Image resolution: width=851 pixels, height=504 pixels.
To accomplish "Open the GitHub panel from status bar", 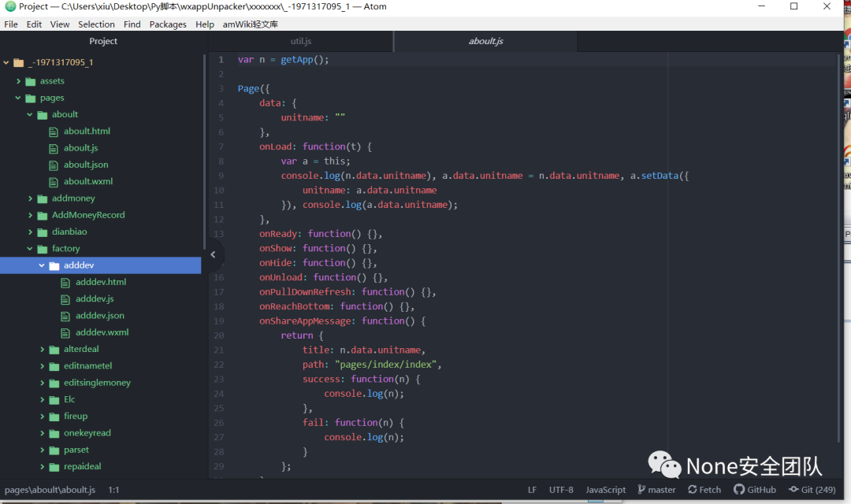I will (x=755, y=490).
